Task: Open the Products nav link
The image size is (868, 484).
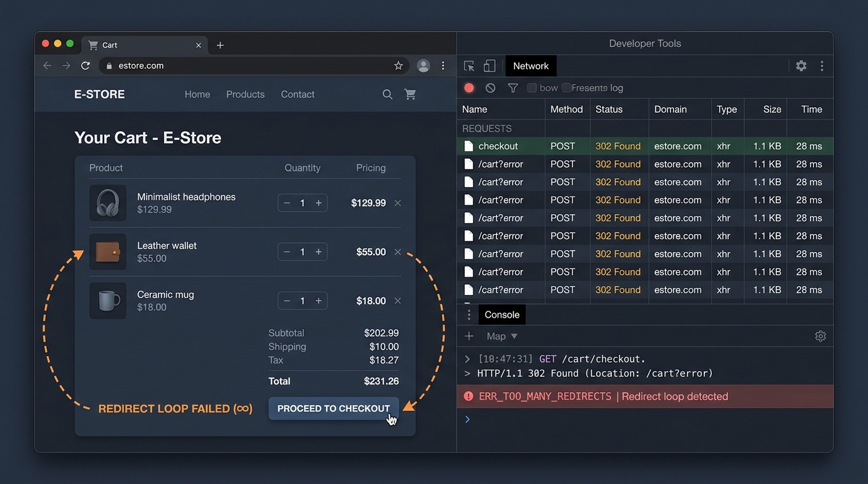Action: click(x=245, y=95)
